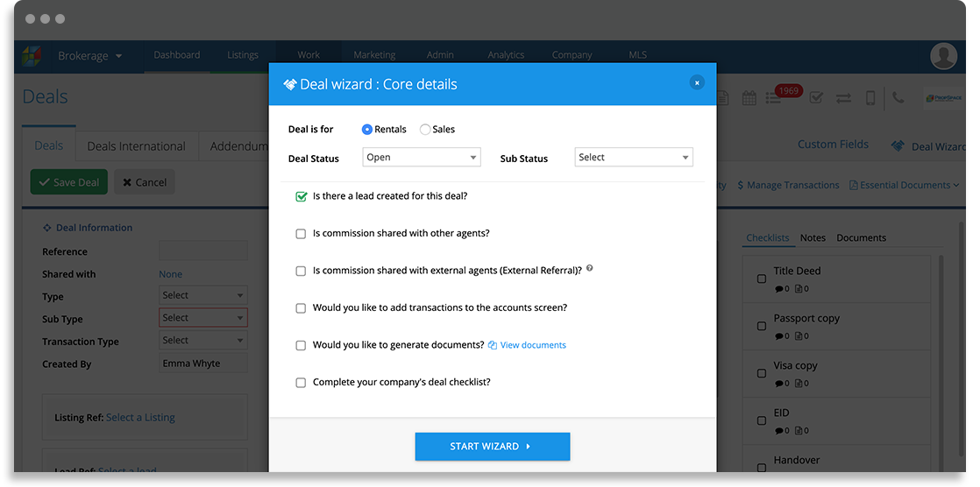Click the mobile phone device icon

(x=870, y=98)
